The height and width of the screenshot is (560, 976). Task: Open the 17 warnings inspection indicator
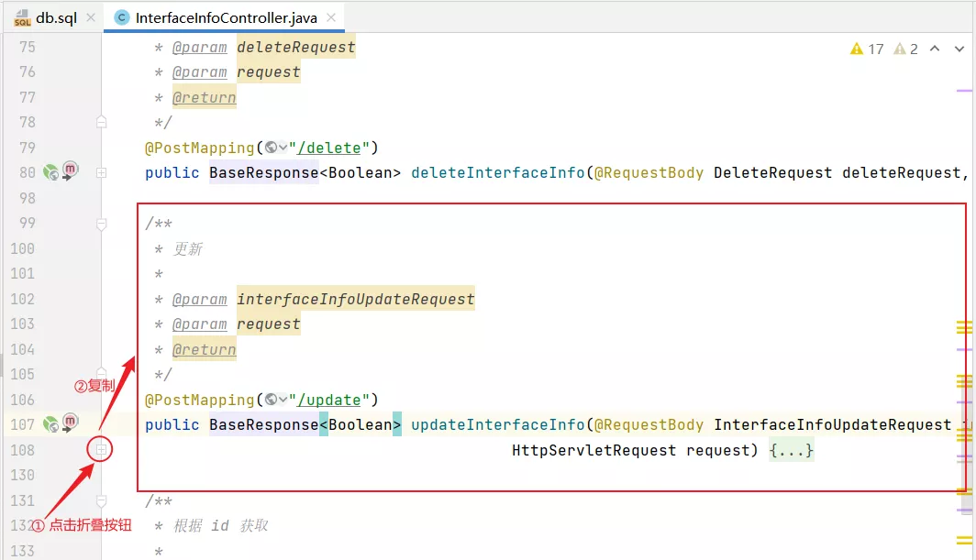pyautogui.click(x=867, y=49)
